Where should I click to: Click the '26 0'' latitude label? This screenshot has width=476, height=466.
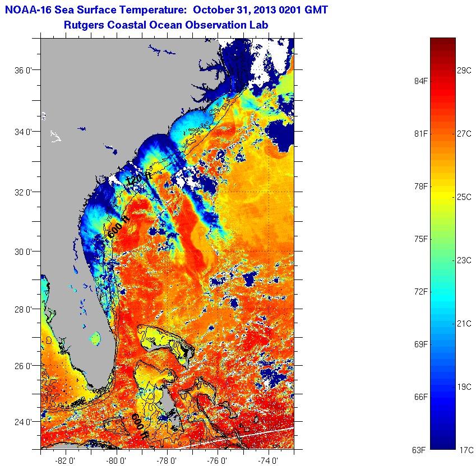[x=23, y=366]
